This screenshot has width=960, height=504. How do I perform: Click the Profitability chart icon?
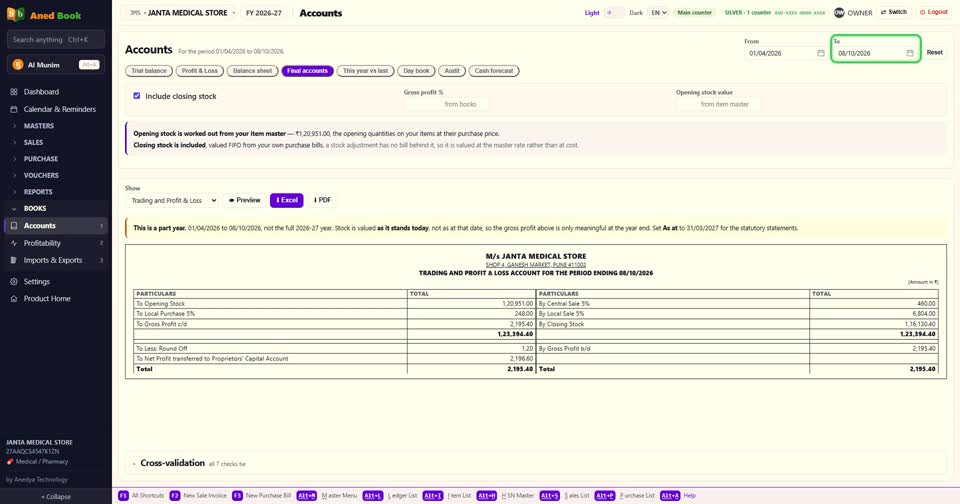(x=13, y=243)
